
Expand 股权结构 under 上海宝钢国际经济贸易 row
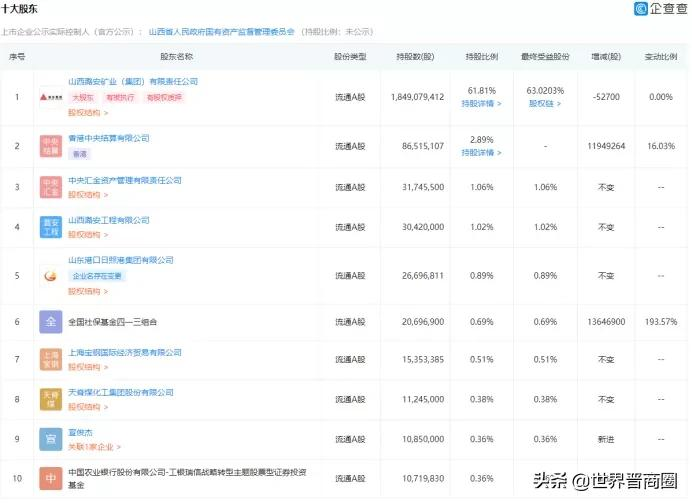click(88, 367)
